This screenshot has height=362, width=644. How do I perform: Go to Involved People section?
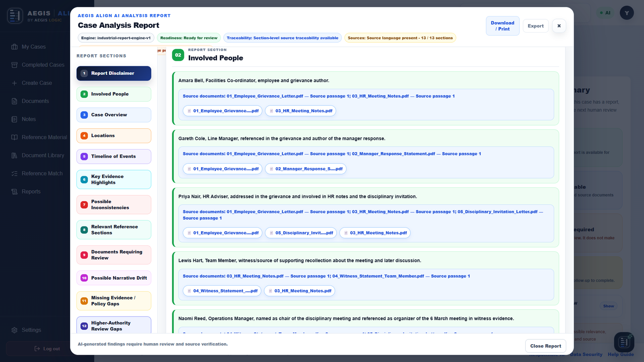pos(114,94)
